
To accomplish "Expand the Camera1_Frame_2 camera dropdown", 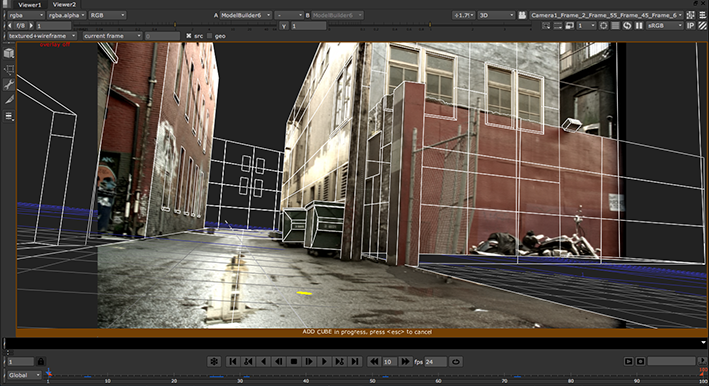I will pyautogui.click(x=606, y=15).
